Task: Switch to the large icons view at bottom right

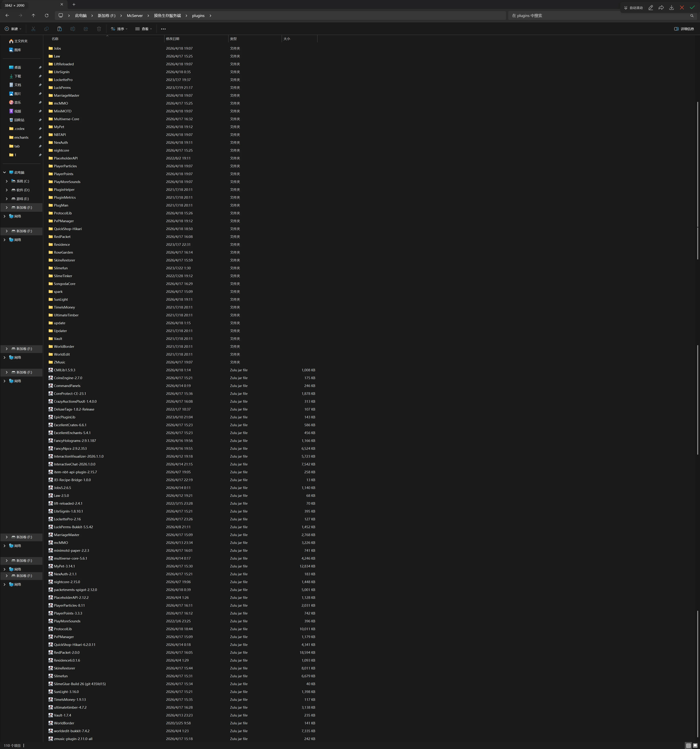Action: point(695,745)
